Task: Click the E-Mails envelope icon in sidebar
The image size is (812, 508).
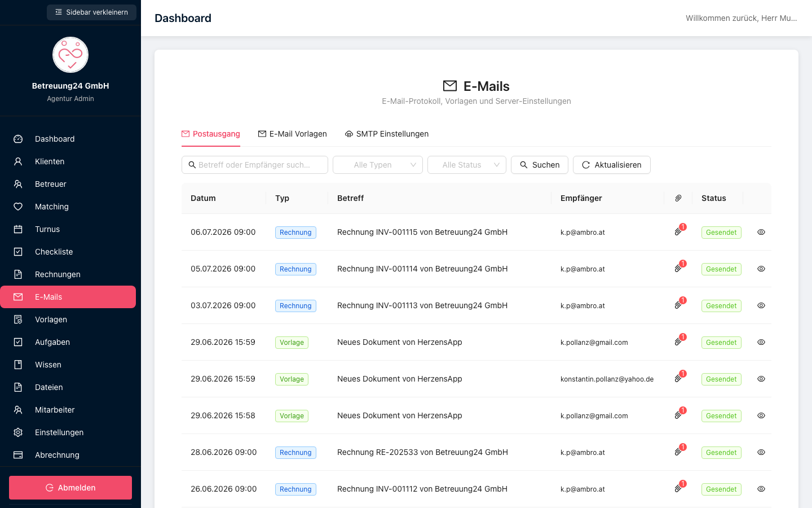Action: 18,297
